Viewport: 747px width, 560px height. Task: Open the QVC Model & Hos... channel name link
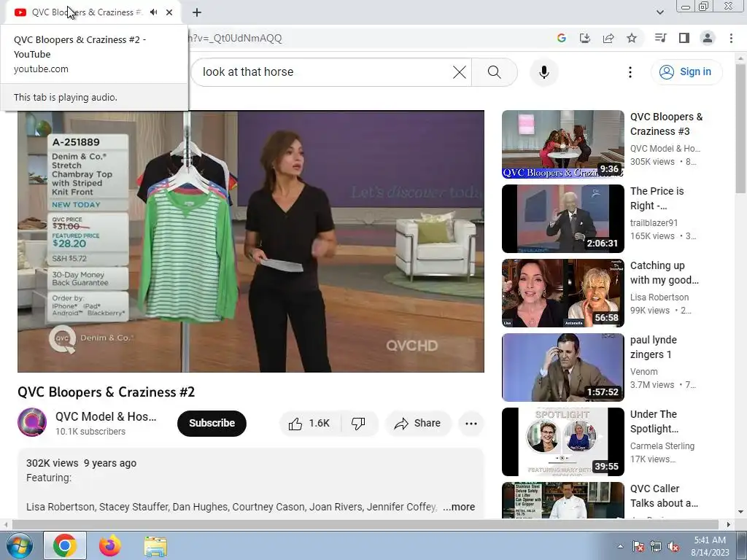[x=106, y=416]
